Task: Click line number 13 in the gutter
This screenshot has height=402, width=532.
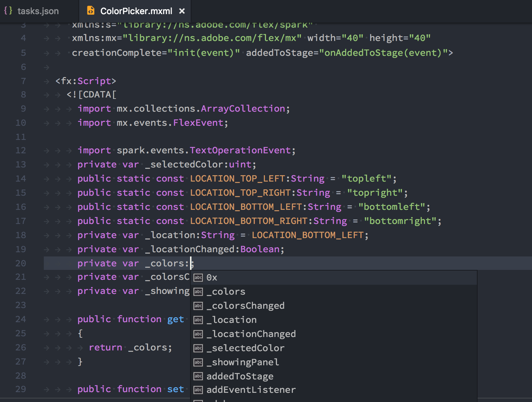Action: (x=20, y=165)
